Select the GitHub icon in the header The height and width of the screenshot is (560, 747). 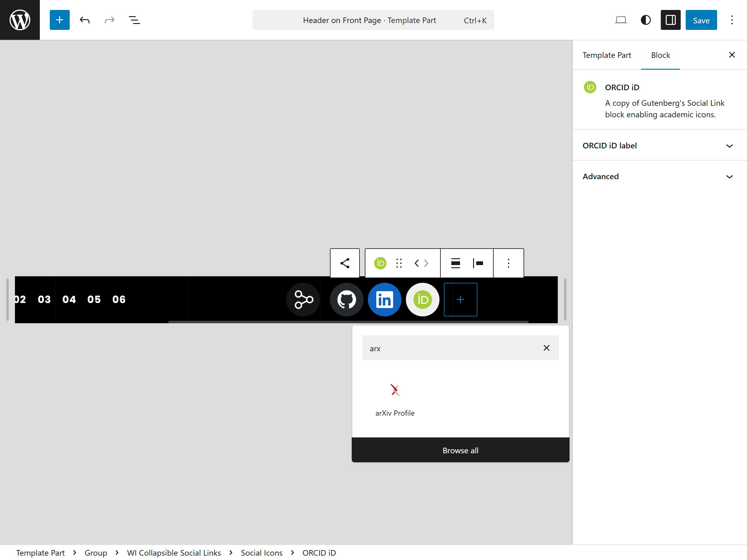click(346, 299)
